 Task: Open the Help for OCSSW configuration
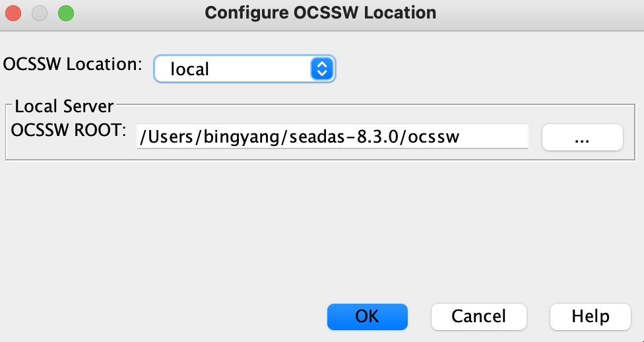pyautogui.click(x=590, y=316)
